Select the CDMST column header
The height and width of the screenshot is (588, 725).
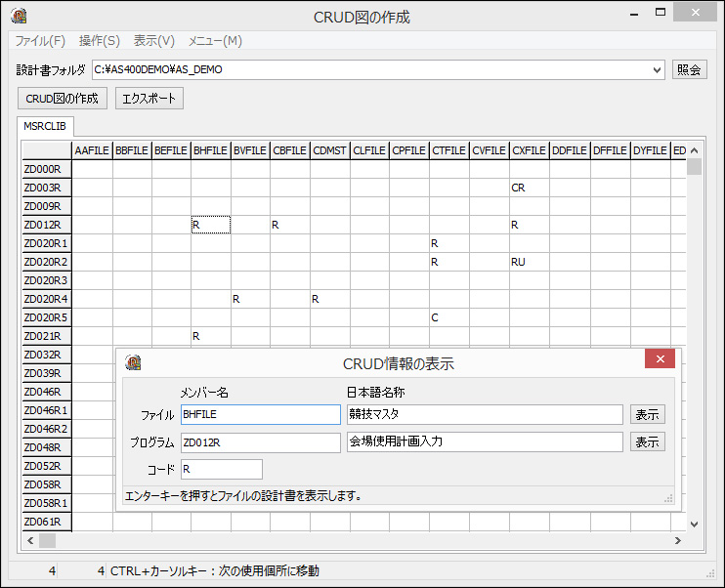329,150
